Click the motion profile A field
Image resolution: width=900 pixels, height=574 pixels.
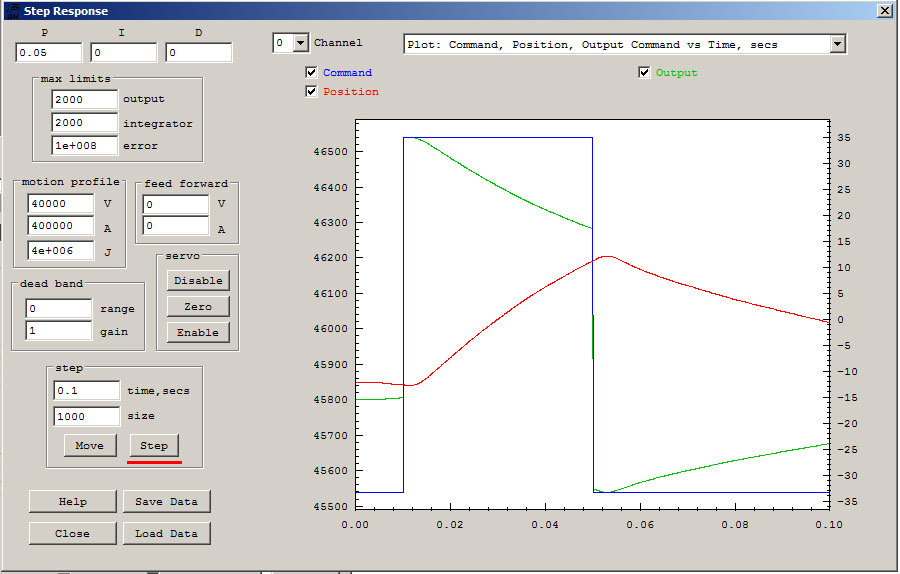60,226
